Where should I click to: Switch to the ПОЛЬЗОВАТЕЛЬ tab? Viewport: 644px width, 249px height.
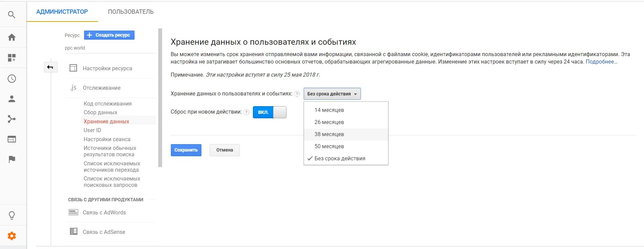[x=131, y=12]
